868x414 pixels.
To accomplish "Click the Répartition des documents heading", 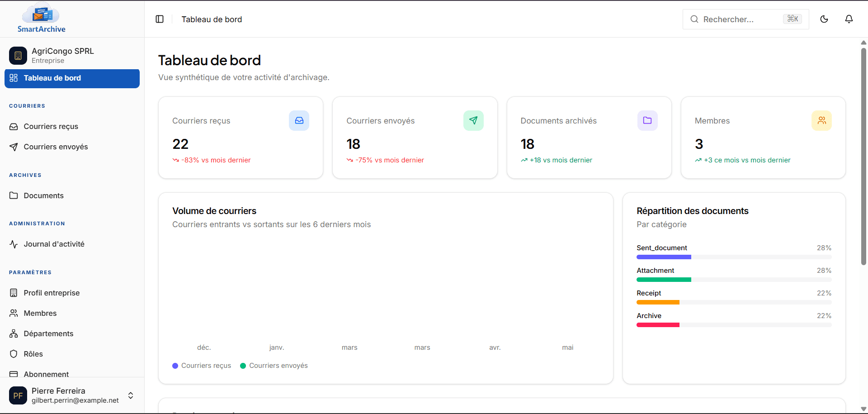I will [693, 211].
